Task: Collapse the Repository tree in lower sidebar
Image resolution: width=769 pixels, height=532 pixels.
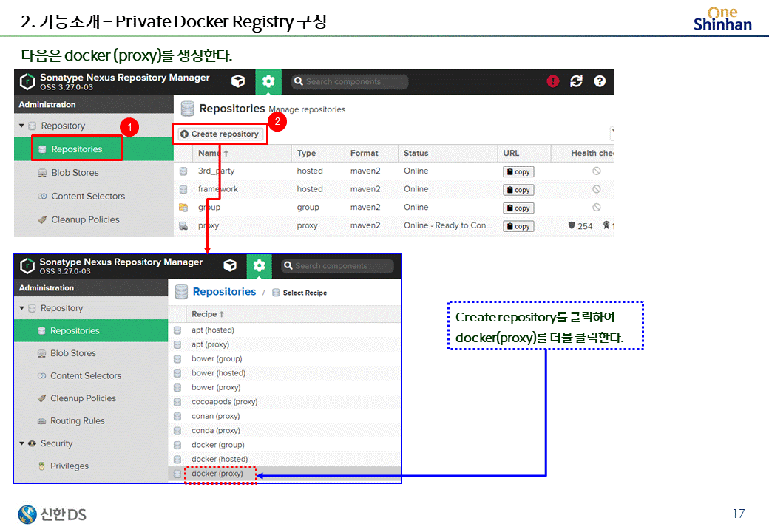Action: [21, 308]
